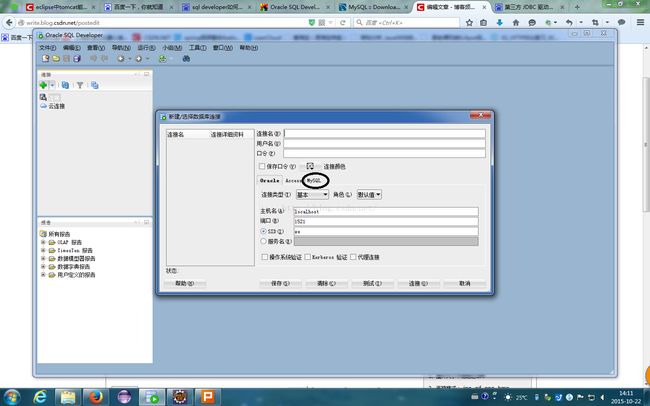The image size is (650, 406).
Task: Click the 端口 field containing 1521
Action: [x=386, y=221]
